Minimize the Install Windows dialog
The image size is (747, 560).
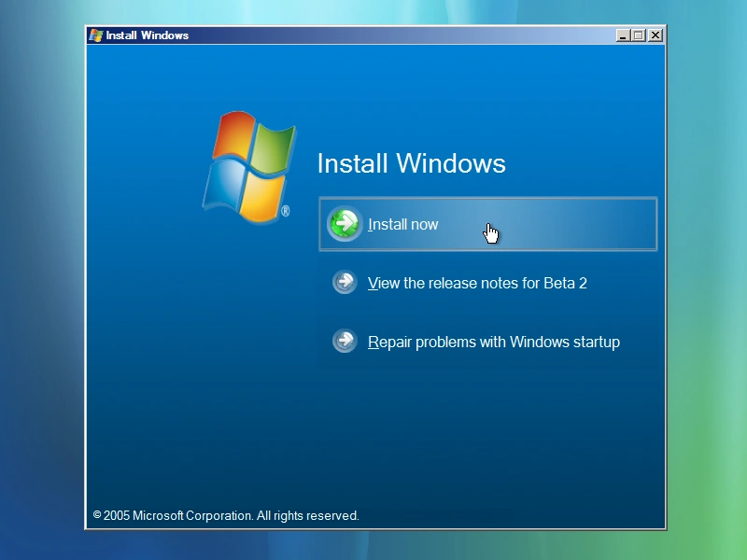pos(623,35)
